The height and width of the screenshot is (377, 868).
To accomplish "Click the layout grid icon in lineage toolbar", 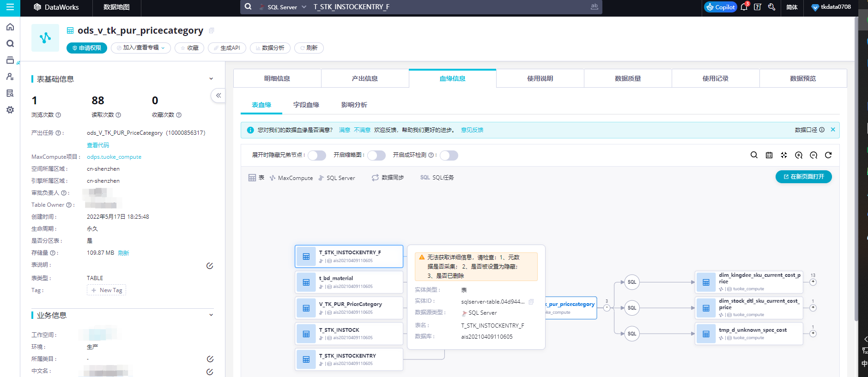I will (769, 155).
